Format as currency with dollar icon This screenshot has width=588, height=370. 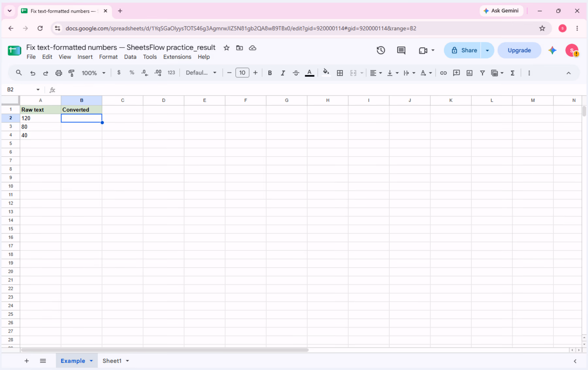(119, 73)
